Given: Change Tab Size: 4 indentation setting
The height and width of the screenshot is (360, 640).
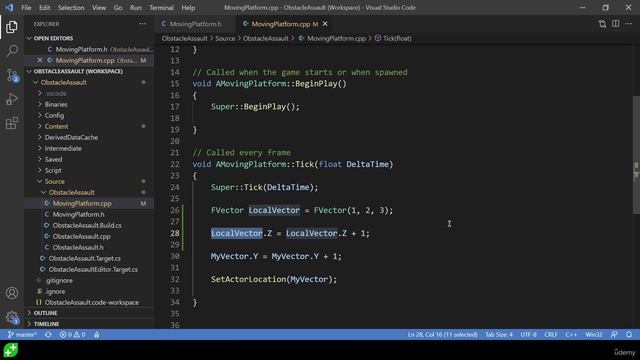Looking at the screenshot, I should tap(499, 334).
